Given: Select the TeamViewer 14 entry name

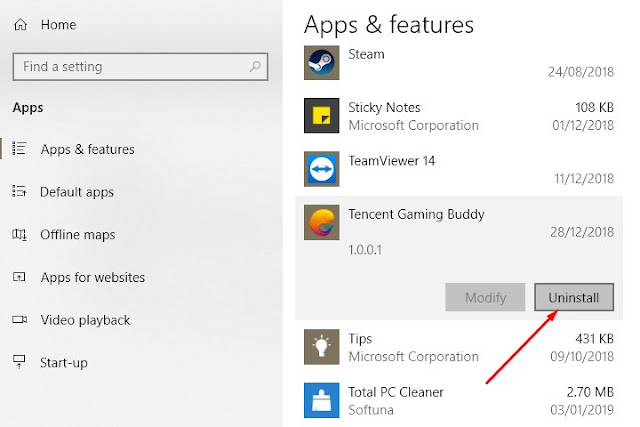Looking at the screenshot, I should (391, 161).
